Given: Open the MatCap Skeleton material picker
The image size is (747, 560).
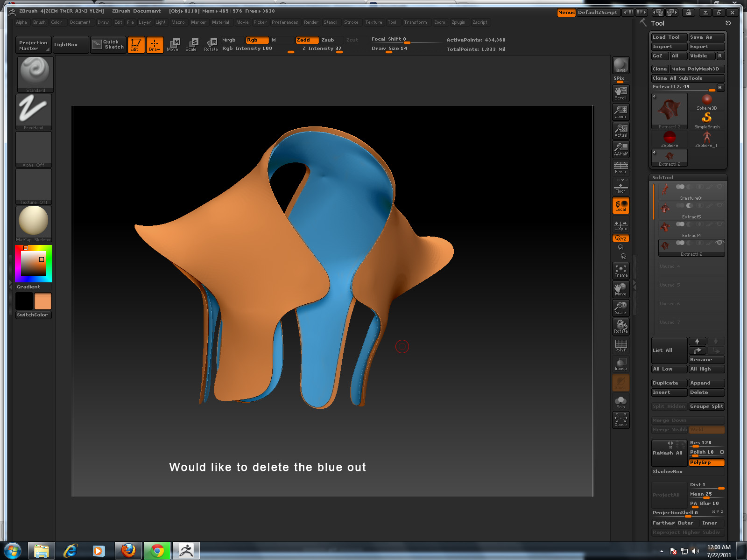Looking at the screenshot, I should (x=34, y=224).
